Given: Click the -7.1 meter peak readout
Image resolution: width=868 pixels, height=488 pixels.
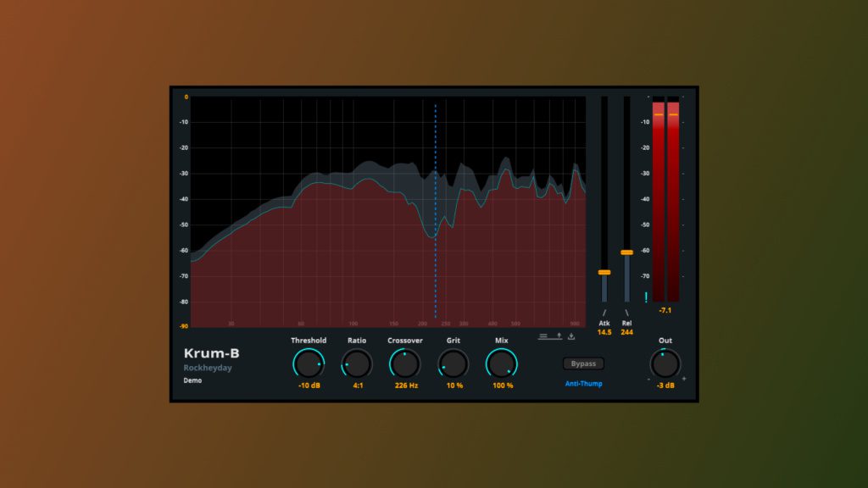Looking at the screenshot, I should [x=665, y=310].
